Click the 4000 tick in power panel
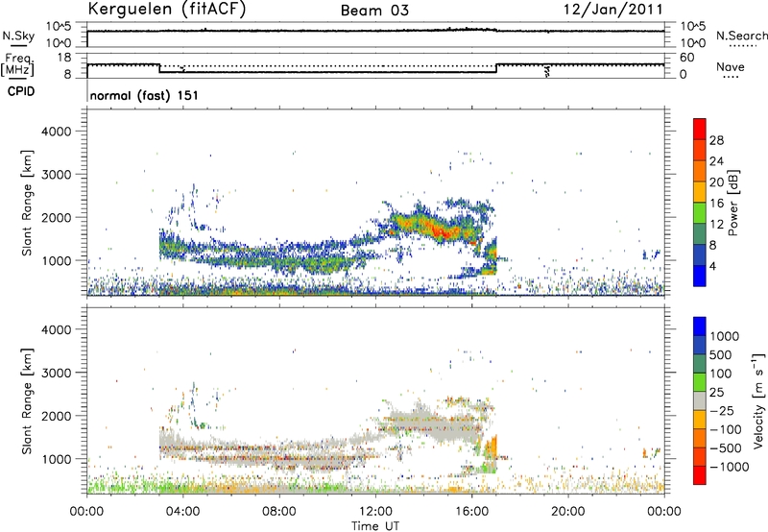Screen dimensions: 768x532 pos(56,132)
